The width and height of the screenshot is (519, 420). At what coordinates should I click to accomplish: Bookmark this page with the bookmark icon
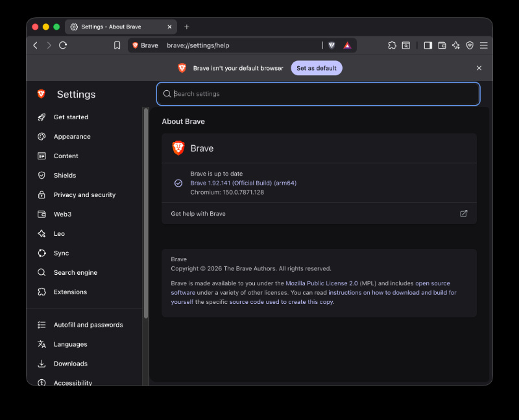point(117,45)
